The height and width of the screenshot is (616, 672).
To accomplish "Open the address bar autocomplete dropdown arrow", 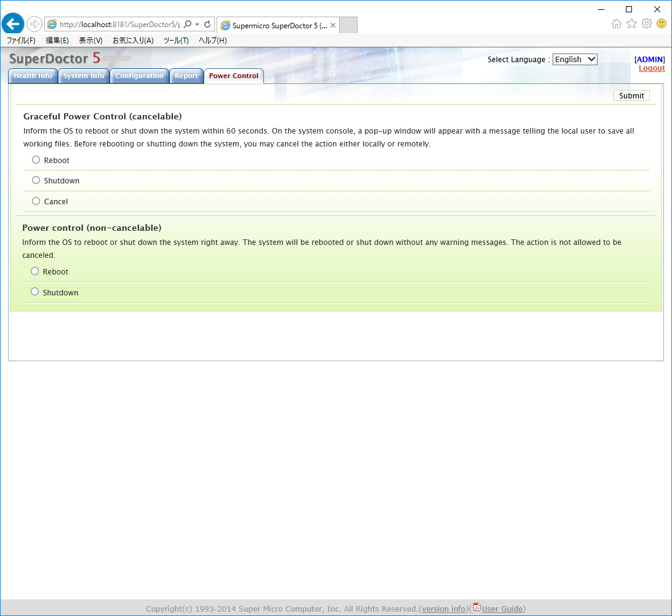I will (197, 24).
